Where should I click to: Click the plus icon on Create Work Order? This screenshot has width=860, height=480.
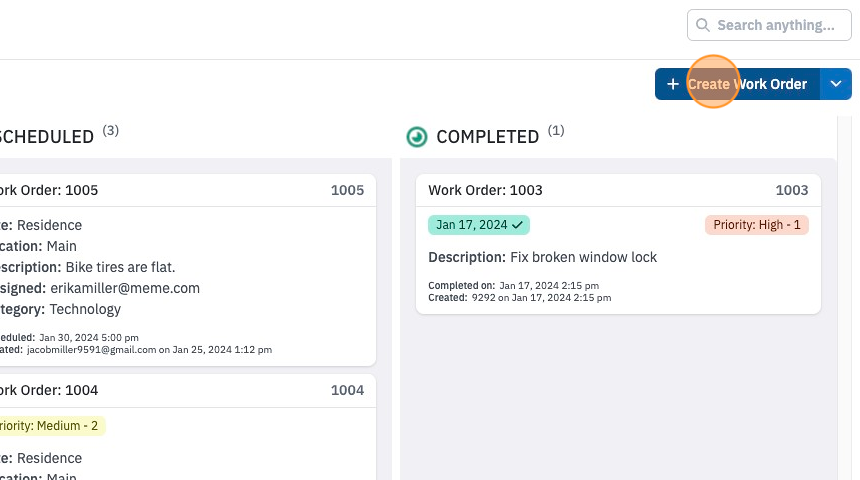click(673, 84)
